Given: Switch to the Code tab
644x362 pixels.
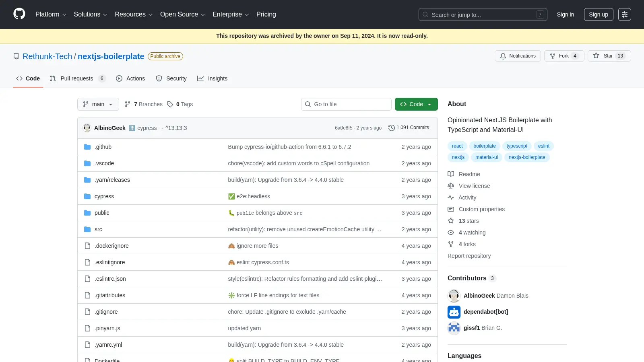Looking at the screenshot, I should click(28, 78).
